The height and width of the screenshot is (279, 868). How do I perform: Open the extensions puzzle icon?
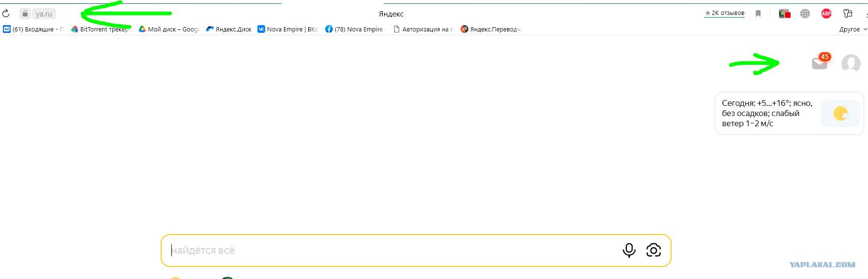(x=848, y=14)
